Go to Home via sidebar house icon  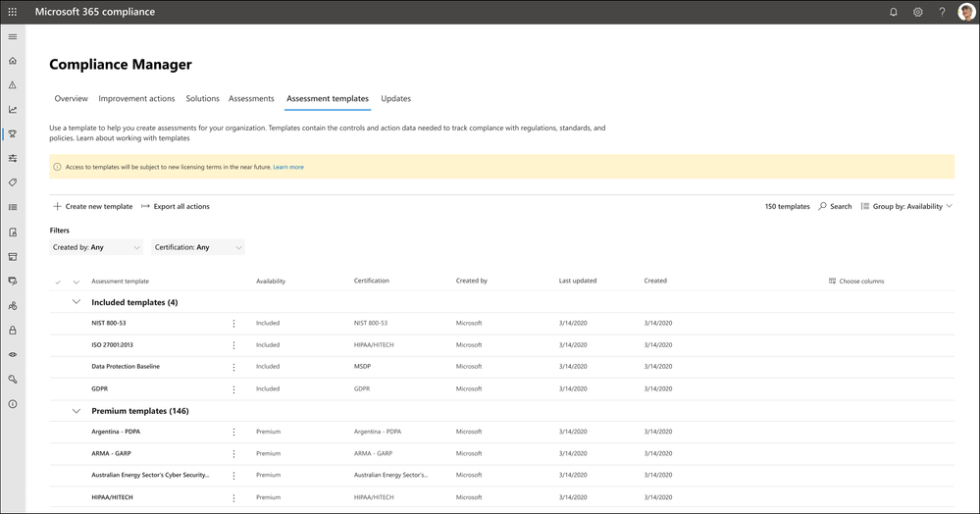(13, 61)
